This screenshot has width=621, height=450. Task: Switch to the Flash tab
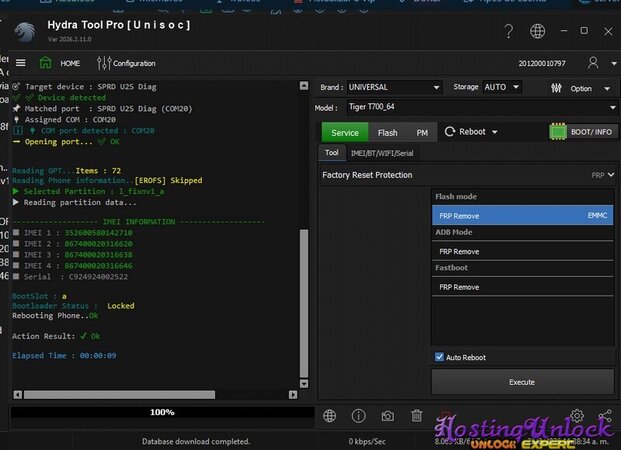tap(387, 132)
